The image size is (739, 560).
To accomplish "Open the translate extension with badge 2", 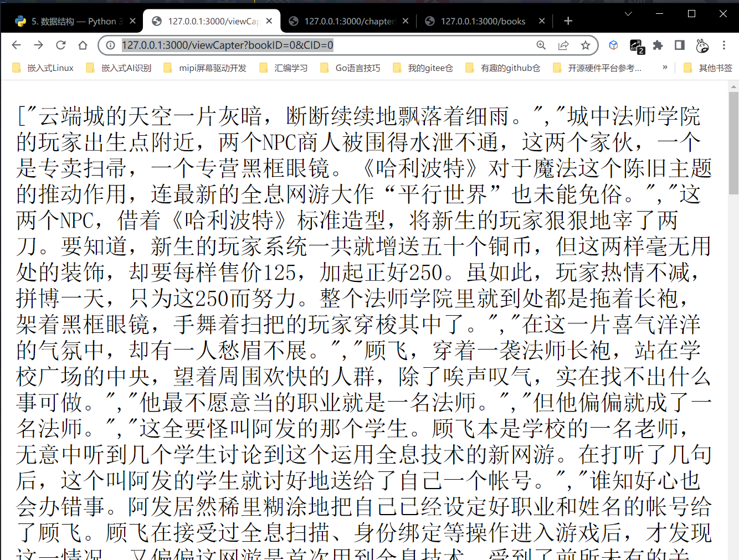I will pyautogui.click(x=636, y=46).
